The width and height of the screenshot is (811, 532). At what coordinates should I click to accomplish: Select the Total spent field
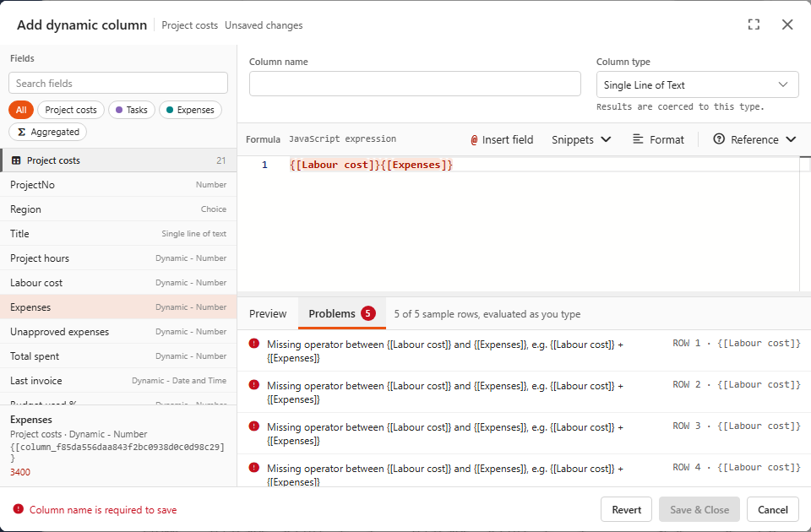118,356
